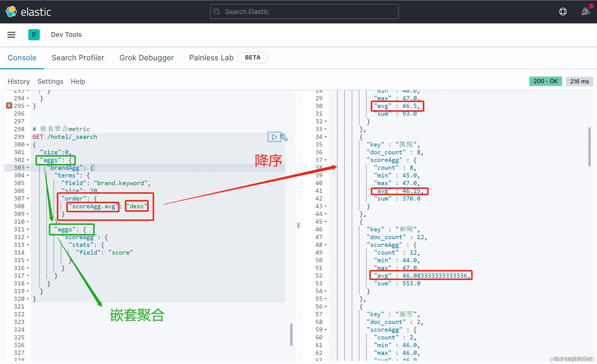Viewport: 597px width, 364px height.
Task: Open the help lifebuoy icon
Action: point(563,12)
